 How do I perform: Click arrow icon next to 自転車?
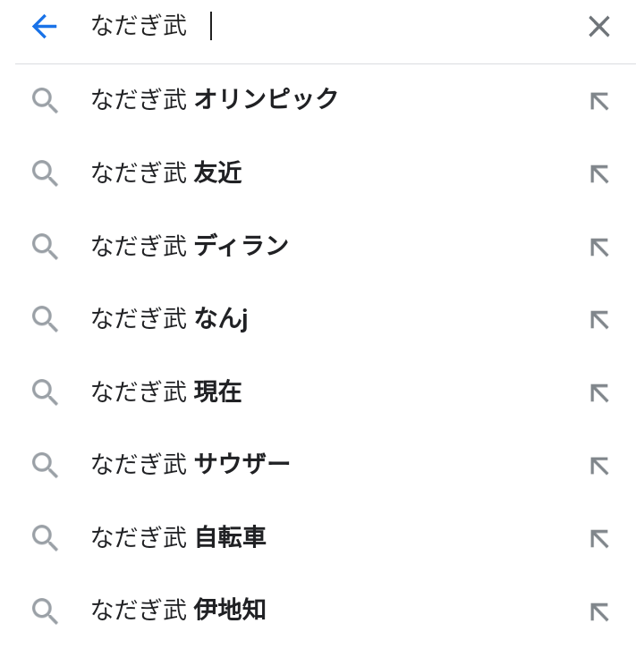599,539
